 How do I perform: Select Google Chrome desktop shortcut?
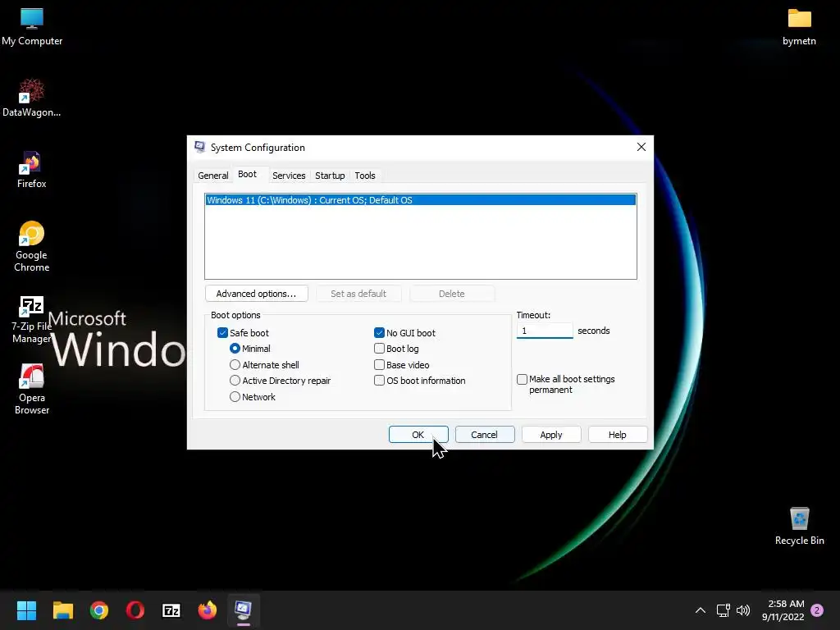tap(32, 246)
